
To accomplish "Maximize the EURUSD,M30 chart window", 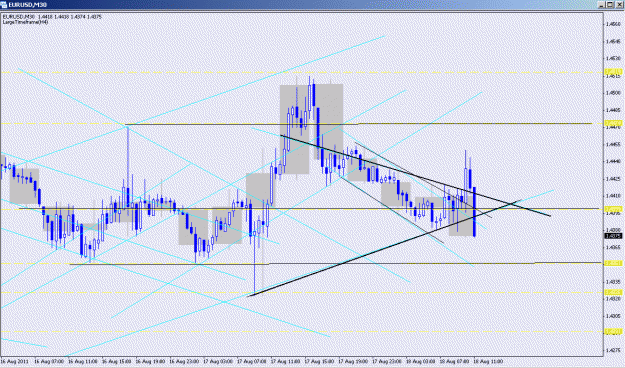I will (x=610, y=4).
